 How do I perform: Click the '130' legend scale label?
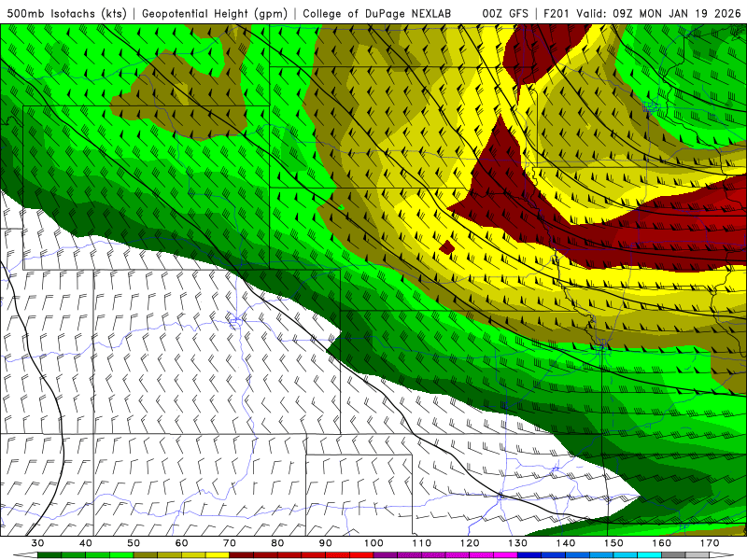(x=517, y=543)
